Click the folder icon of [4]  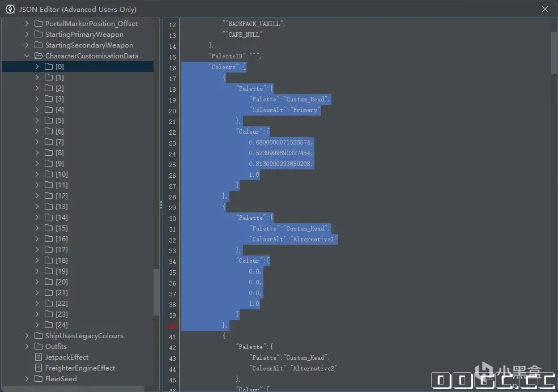coord(49,109)
